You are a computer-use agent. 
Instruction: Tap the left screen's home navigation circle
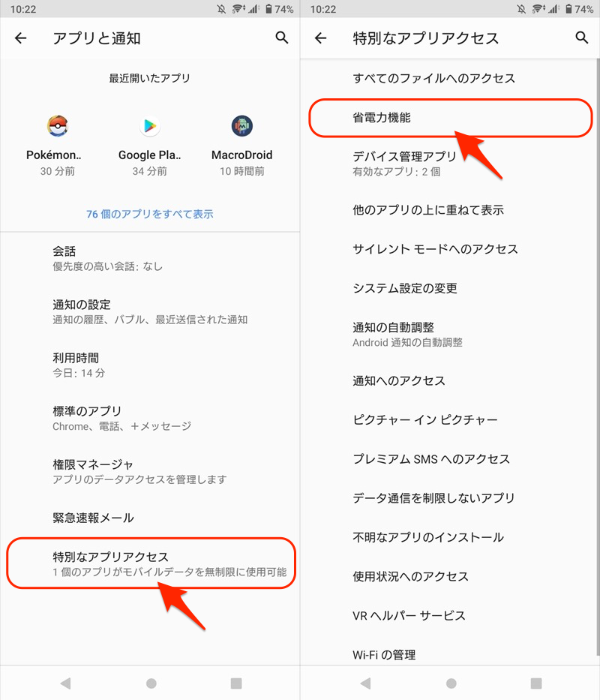(151, 683)
